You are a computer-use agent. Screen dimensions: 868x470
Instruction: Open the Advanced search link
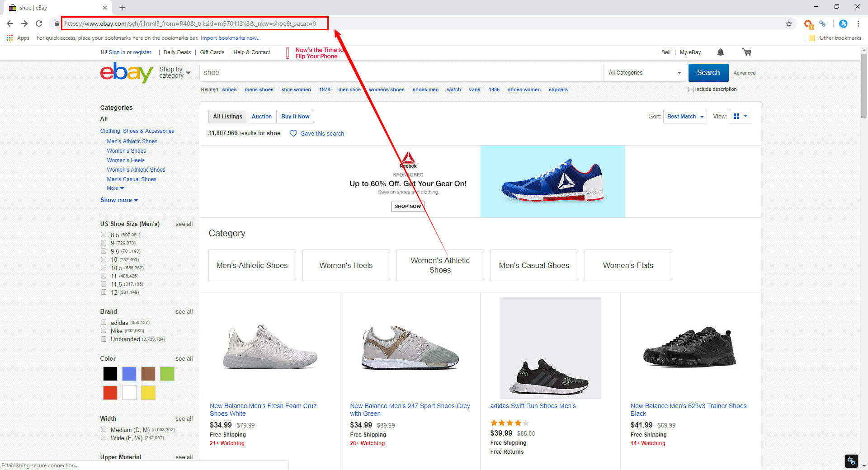(x=745, y=73)
